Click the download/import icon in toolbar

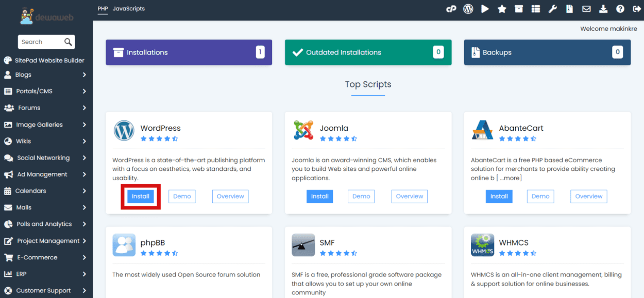603,9
